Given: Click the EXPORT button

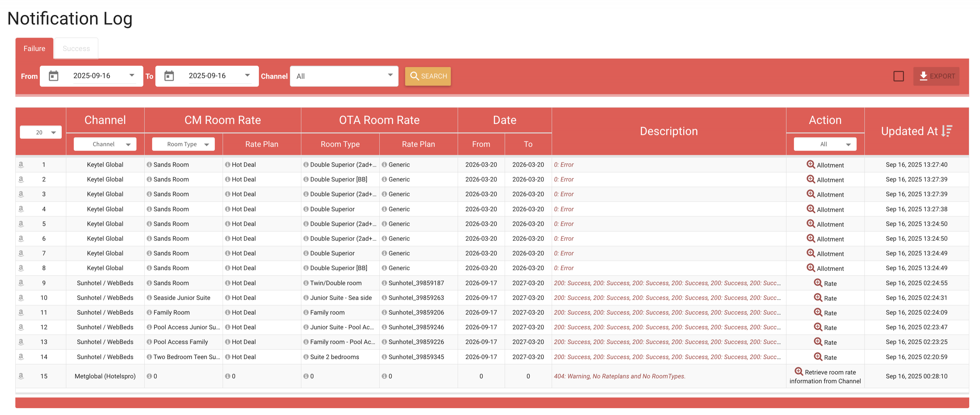Looking at the screenshot, I should tap(936, 76).
